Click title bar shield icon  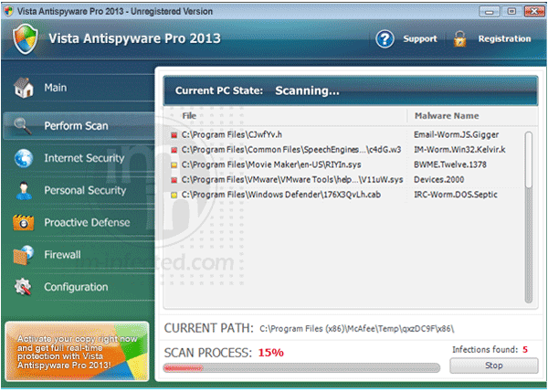tap(8, 11)
